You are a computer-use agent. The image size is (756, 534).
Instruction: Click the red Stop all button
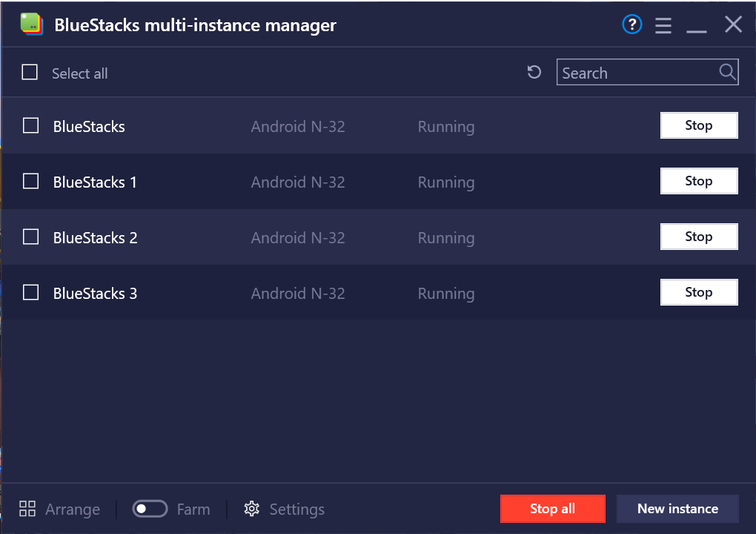pyautogui.click(x=552, y=509)
